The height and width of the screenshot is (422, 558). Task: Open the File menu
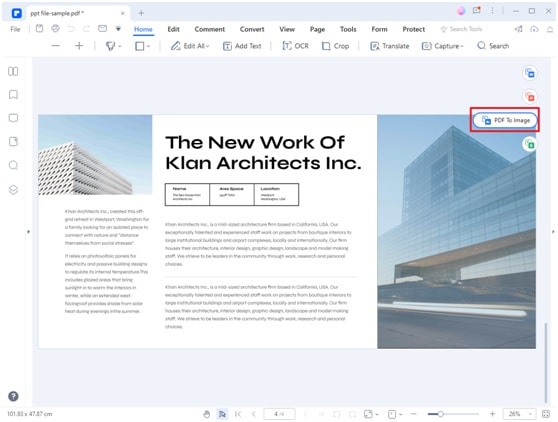[x=15, y=29]
